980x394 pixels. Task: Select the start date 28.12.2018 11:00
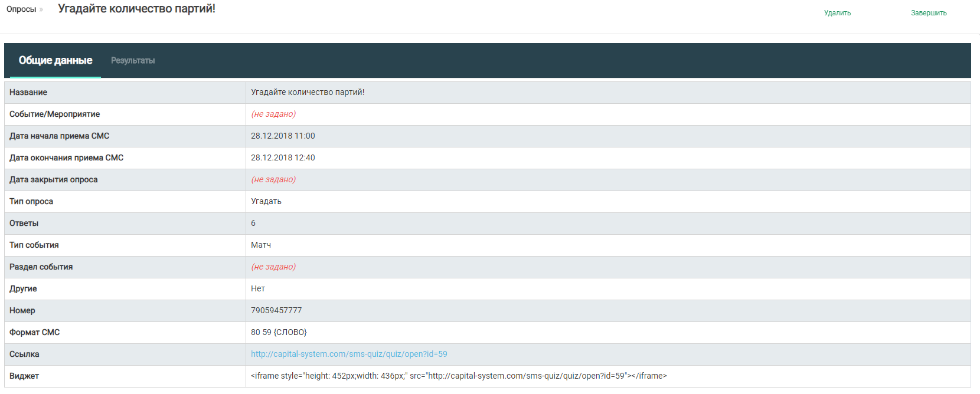pyautogui.click(x=283, y=136)
